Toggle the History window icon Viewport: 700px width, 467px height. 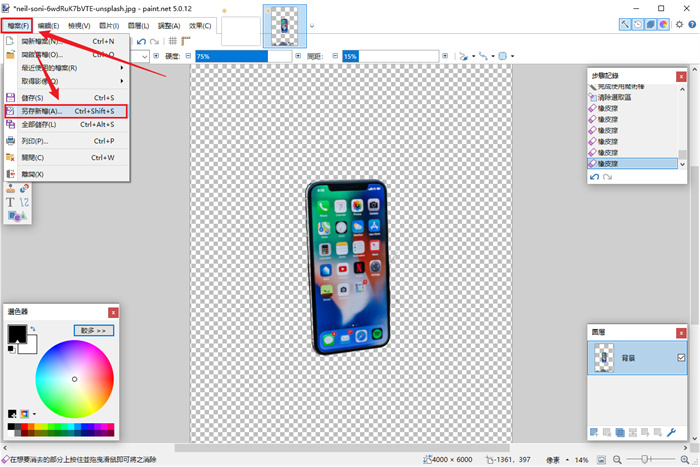637,24
